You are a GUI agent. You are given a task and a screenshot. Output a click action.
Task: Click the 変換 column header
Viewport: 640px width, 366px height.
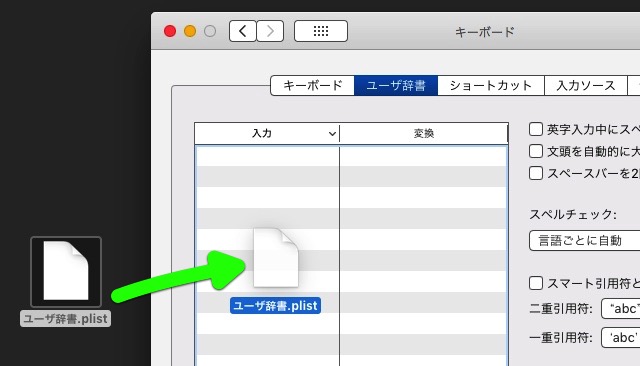click(424, 133)
